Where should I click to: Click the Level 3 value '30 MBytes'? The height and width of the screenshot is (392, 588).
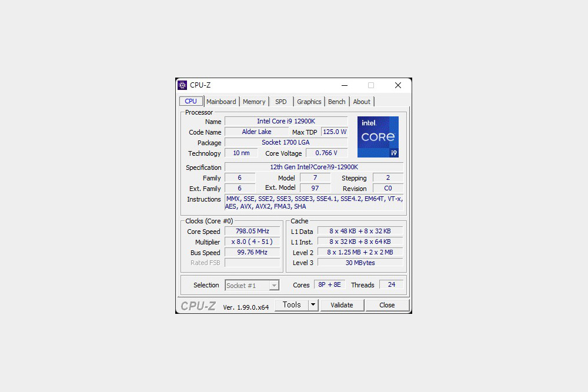[x=360, y=263]
